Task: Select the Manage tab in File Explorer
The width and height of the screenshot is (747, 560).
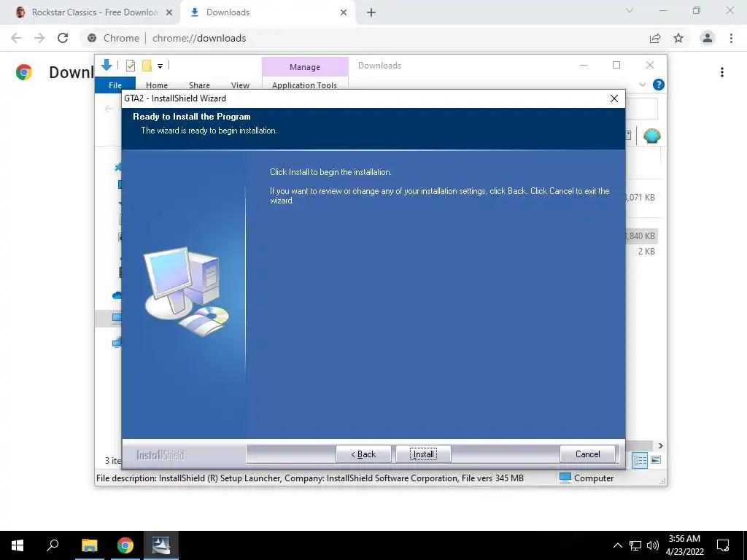Action: [x=305, y=66]
